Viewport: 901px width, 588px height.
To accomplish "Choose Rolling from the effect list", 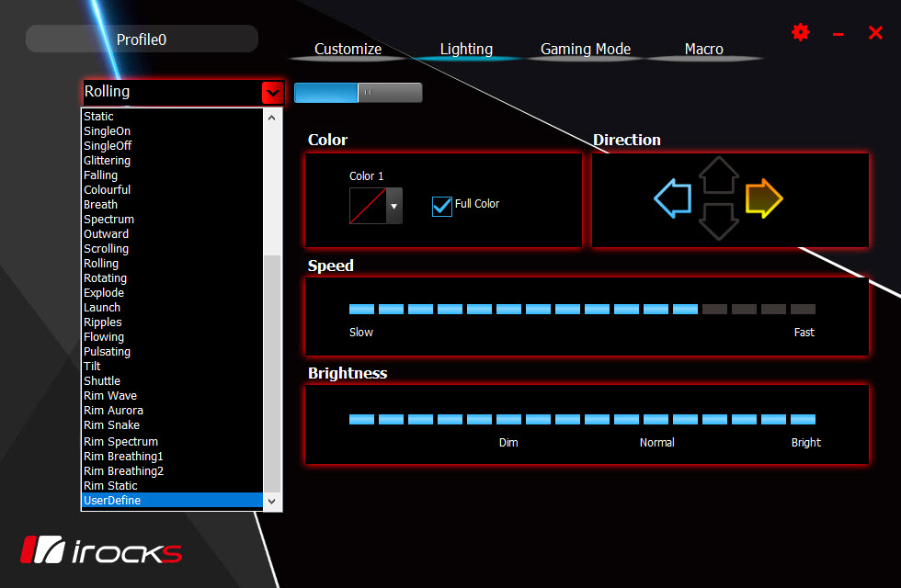I will [173, 264].
